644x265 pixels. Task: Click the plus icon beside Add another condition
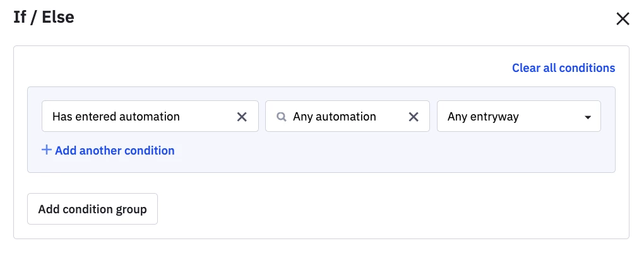[46, 150]
